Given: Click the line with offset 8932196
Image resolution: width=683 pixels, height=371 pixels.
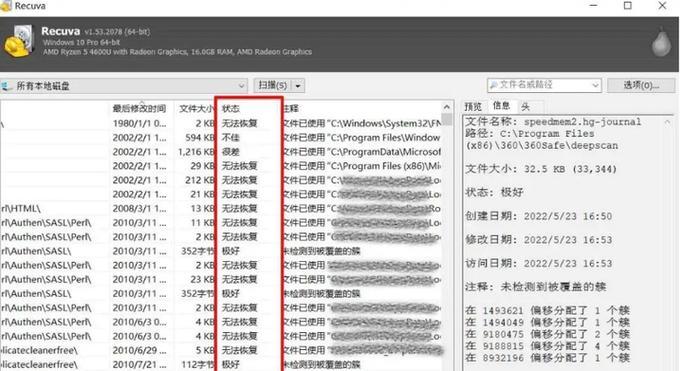Looking at the screenshot, I should click(x=547, y=358).
